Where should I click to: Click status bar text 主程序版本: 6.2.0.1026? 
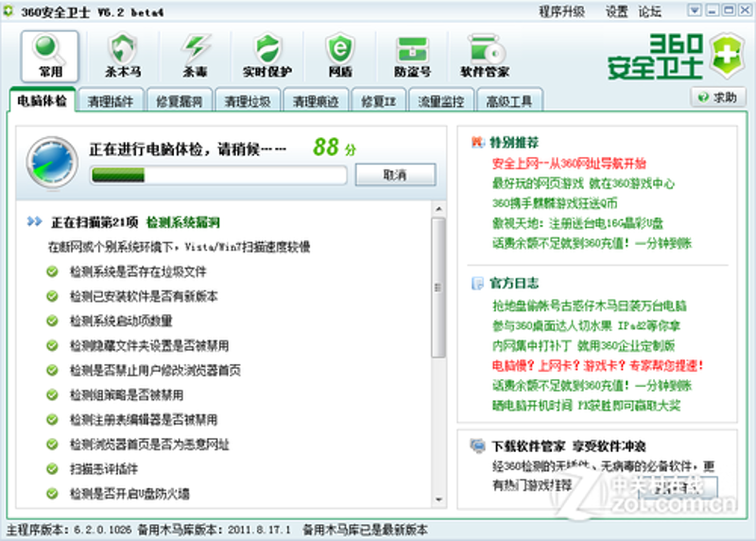(68, 530)
